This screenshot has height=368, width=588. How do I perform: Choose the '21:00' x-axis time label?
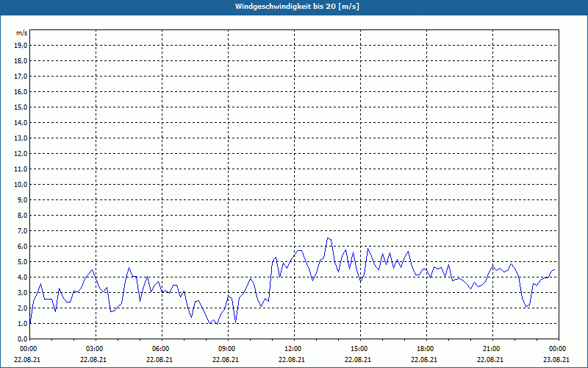point(492,349)
